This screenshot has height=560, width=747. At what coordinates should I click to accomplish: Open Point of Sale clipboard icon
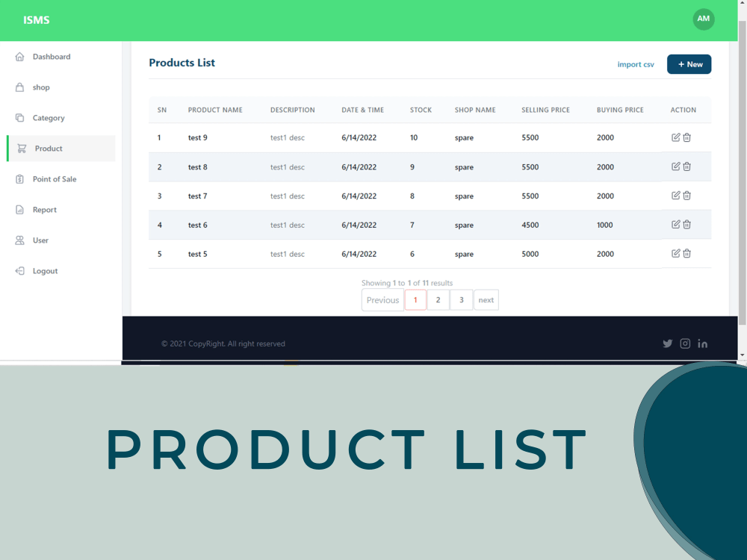coord(20,179)
